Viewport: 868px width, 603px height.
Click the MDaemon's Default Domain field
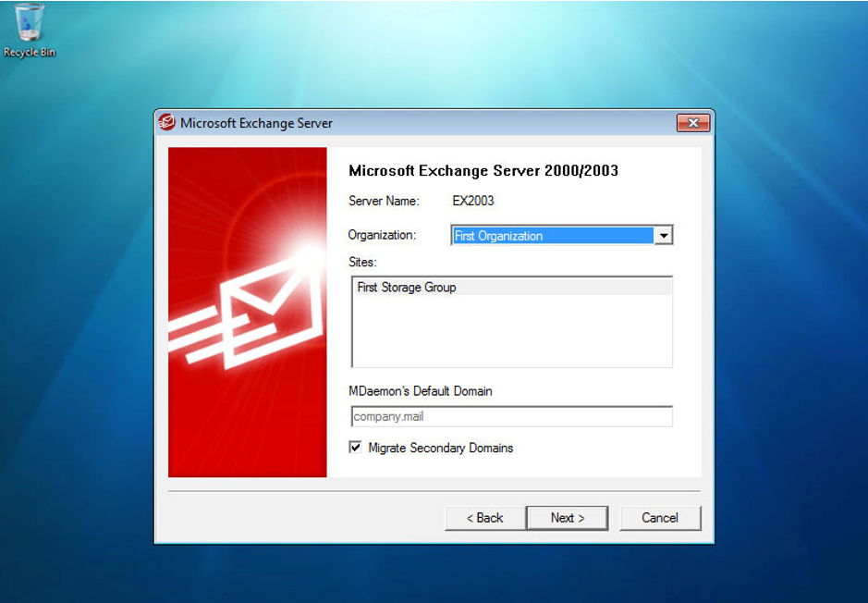point(512,416)
